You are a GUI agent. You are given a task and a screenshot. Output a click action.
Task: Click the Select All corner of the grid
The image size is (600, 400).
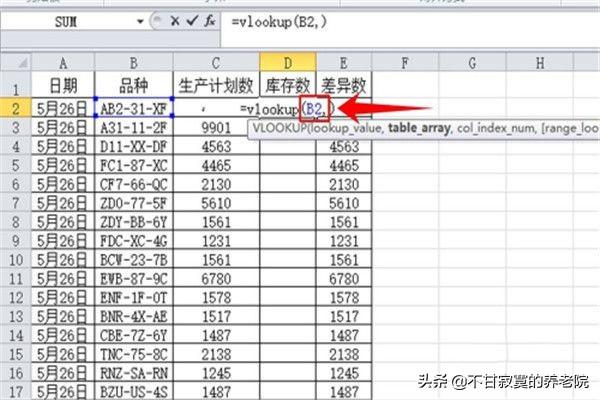tap(15, 62)
